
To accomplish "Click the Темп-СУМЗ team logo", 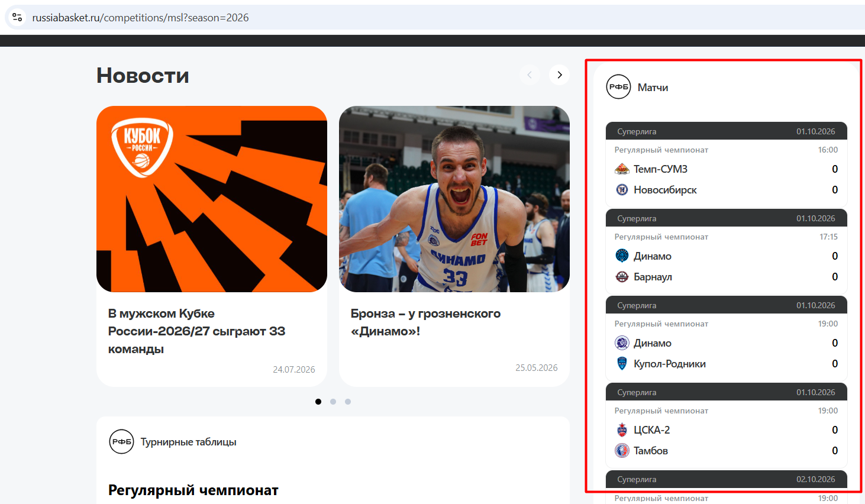I will pos(622,169).
